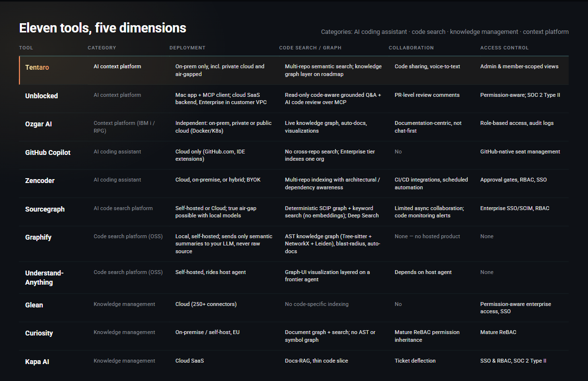Click the Unblocked tool name
Viewport: 588px width, 381px height.
click(41, 96)
